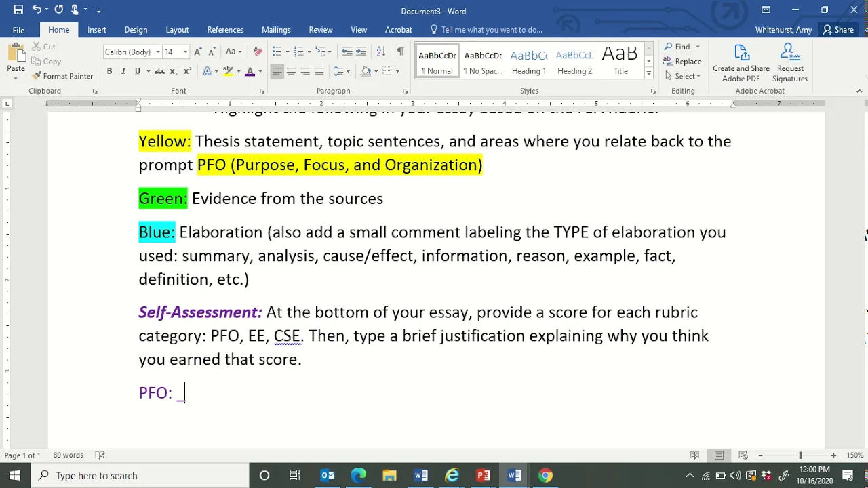Switch to Web Layout view

[743, 455]
